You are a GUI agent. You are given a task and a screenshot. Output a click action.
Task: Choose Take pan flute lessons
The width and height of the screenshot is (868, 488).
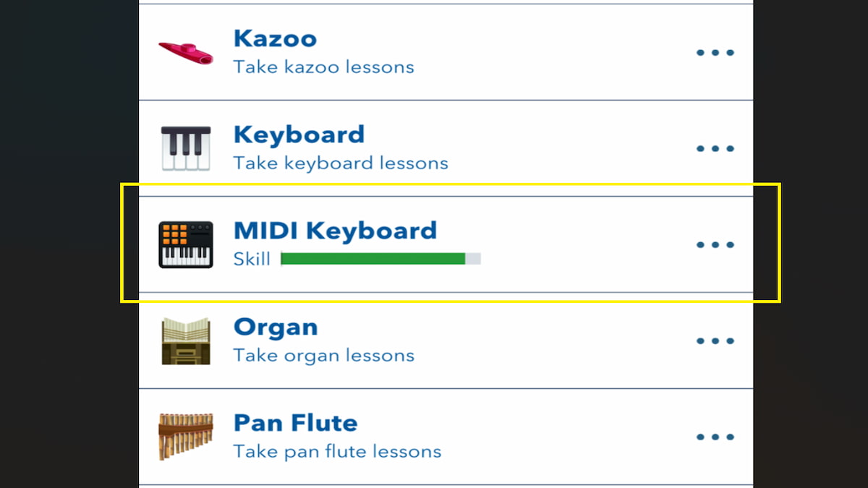click(337, 451)
